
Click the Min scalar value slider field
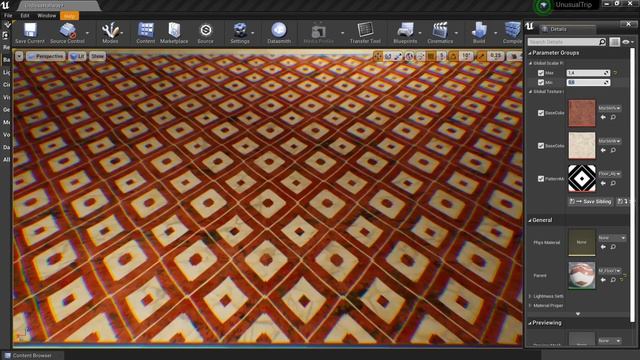(588, 82)
